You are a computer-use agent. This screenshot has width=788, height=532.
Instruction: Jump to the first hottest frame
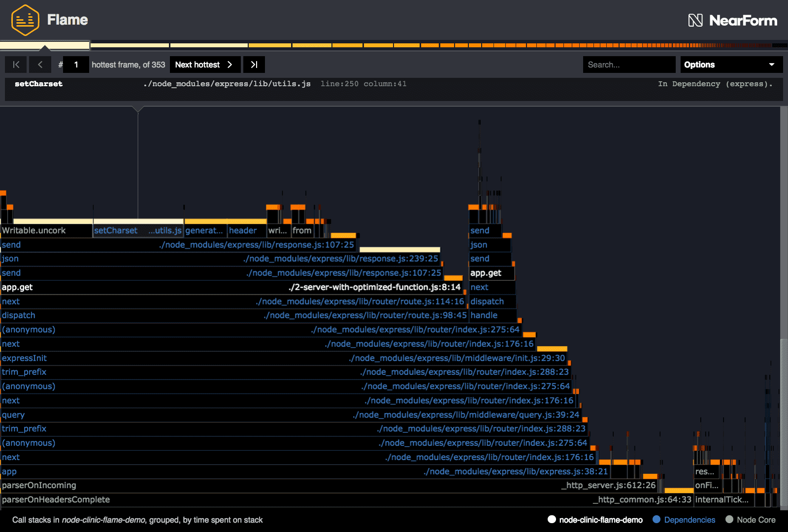tap(16, 65)
